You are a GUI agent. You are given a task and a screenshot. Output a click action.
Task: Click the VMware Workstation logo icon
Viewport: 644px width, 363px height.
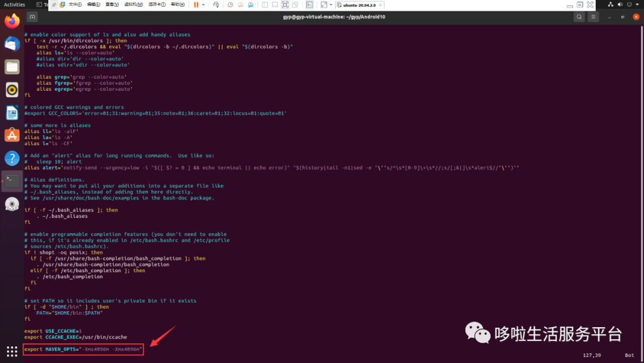pyautogui.click(x=63, y=5)
